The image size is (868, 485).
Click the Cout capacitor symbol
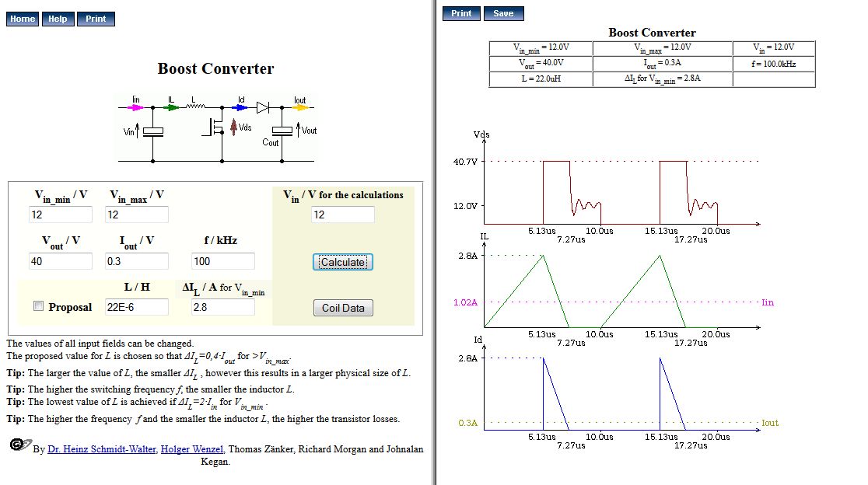tap(282, 131)
